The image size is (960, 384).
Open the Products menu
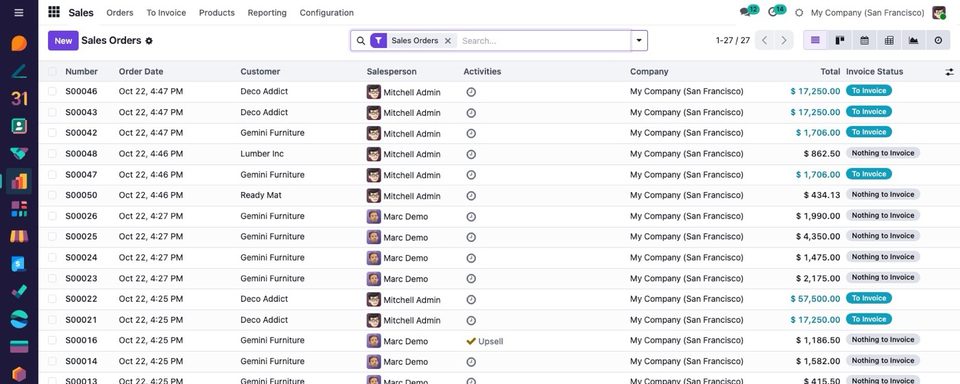(x=217, y=12)
